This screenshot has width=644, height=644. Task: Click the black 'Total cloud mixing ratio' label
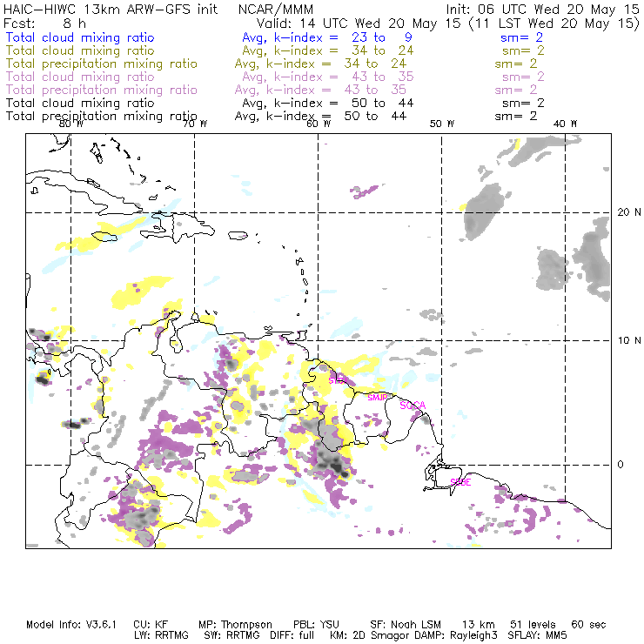pyautogui.click(x=80, y=103)
